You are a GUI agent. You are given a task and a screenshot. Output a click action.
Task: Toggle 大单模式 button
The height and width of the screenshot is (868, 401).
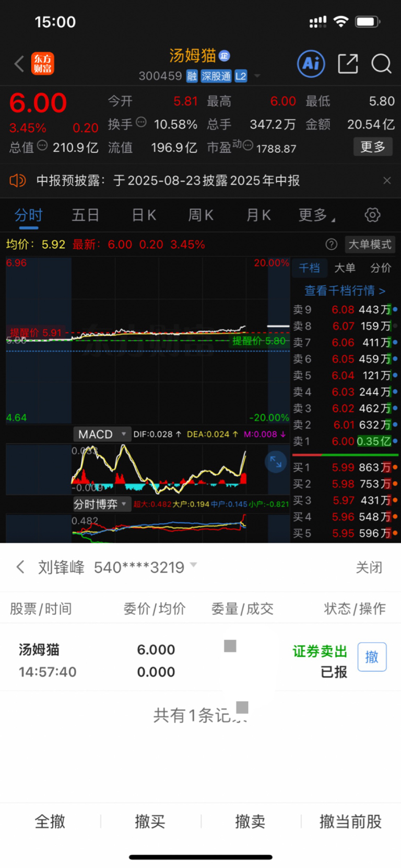[370, 244]
